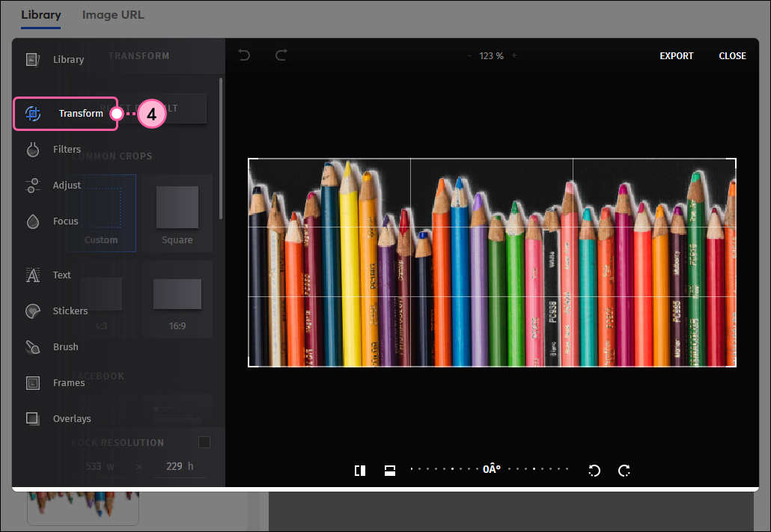The height and width of the screenshot is (532, 771).
Task: Open the Library panel in the editor sidebar
Action: pos(55,60)
